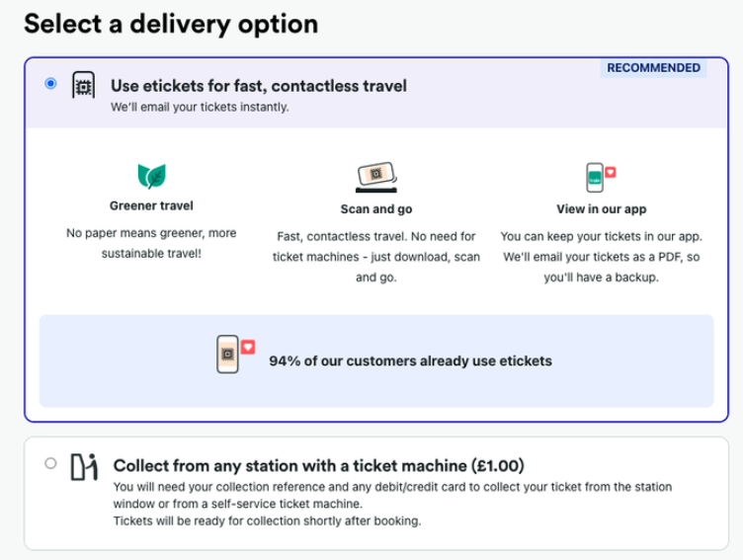Click 'Use etickets for fast, contactless travel' heading
This screenshot has height=560, width=743.
tap(259, 86)
